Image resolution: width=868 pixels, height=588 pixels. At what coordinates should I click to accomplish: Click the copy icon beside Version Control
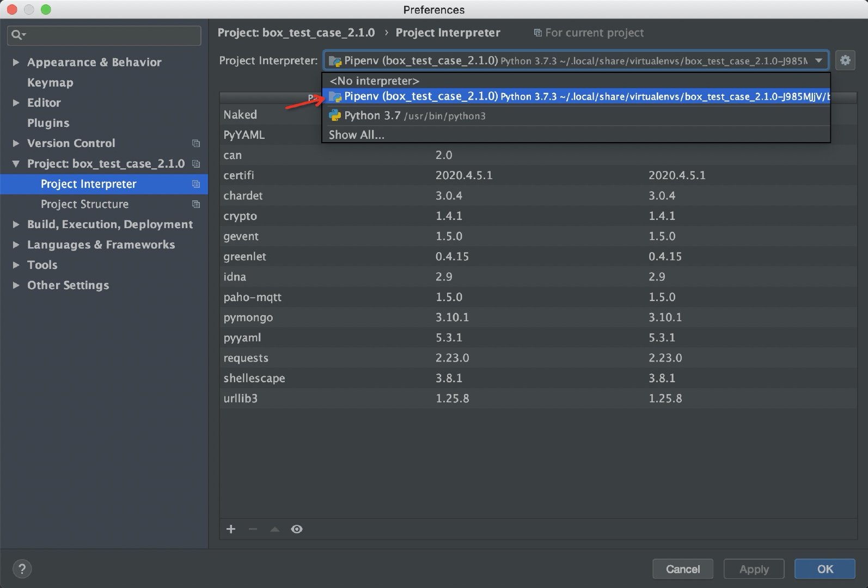click(196, 144)
